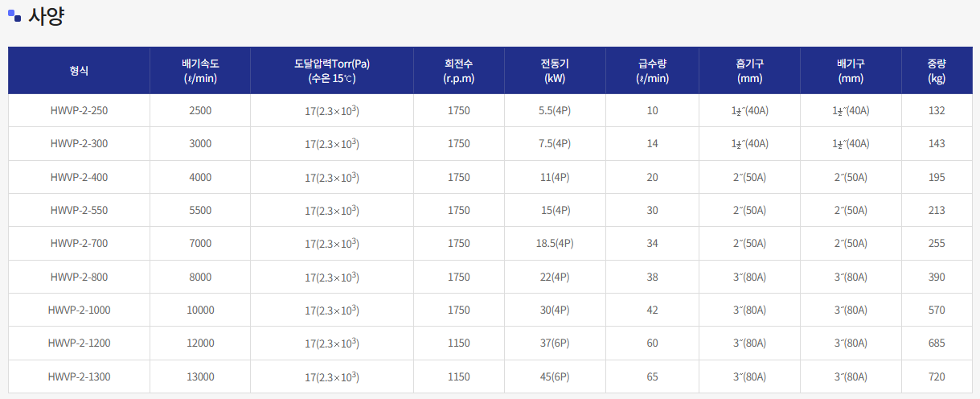The width and height of the screenshot is (980, 399).
Task: Select the 흡기구 (mm) column header
Action: (749, 71)
